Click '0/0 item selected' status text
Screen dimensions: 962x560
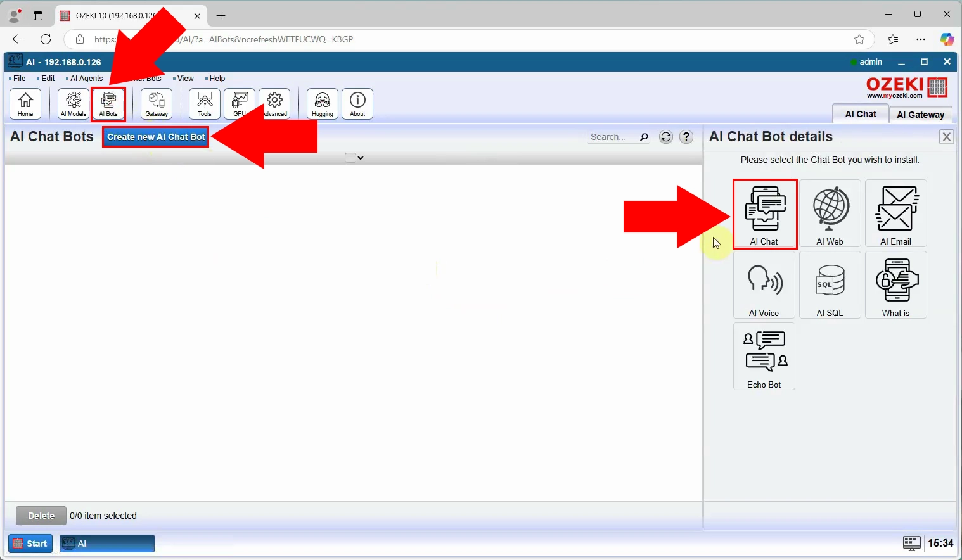tap(103, 516)
